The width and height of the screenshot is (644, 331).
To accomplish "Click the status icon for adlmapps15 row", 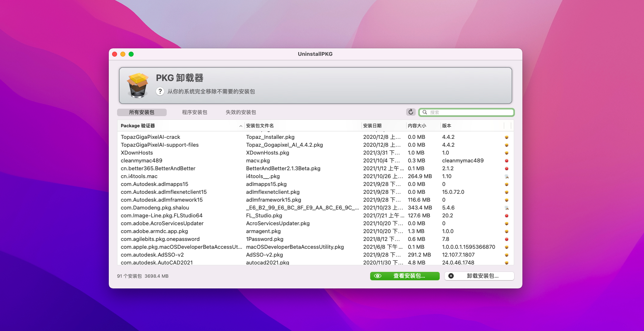I will (x=507, y=184).
